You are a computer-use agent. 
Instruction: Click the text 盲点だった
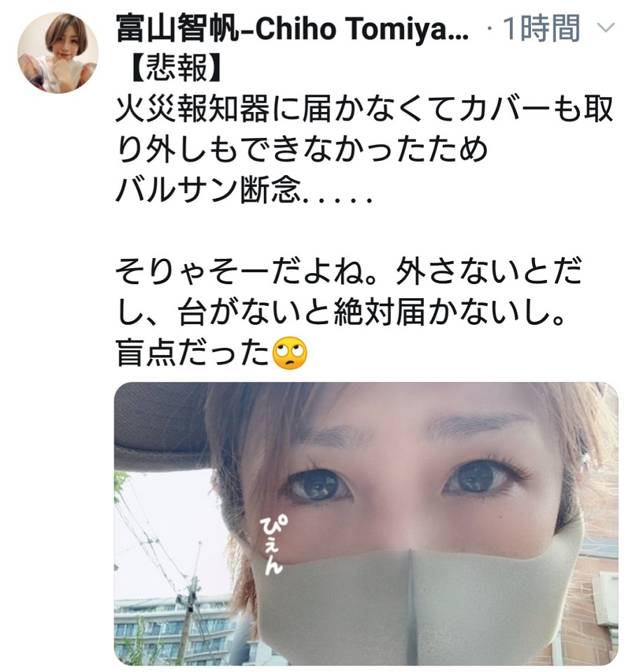pos(193,353)
